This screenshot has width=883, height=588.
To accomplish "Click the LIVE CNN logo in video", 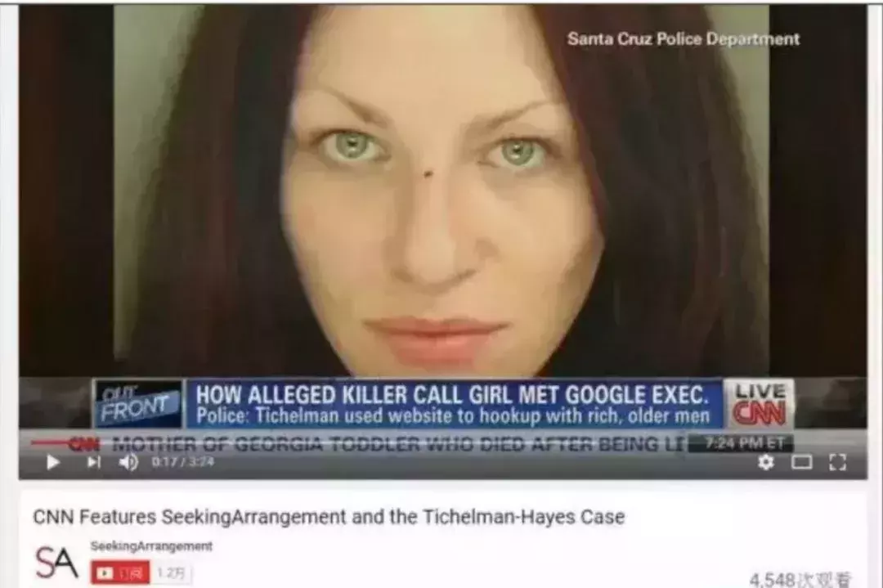I will [x=759, y=403].
